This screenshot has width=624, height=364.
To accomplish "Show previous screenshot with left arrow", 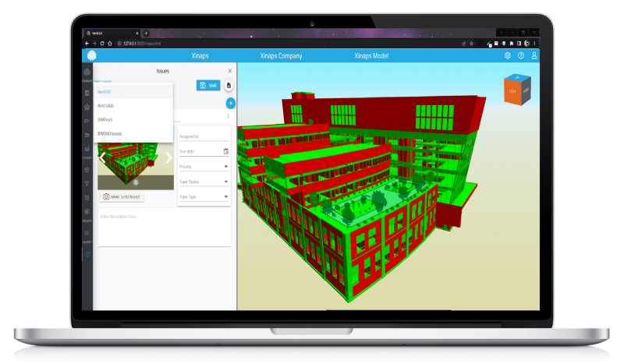I will [x=103, y=157].
